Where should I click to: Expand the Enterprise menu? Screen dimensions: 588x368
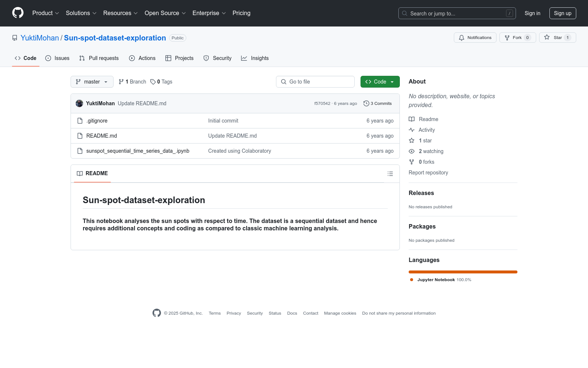pyautogui.click(x=209, y=13)
